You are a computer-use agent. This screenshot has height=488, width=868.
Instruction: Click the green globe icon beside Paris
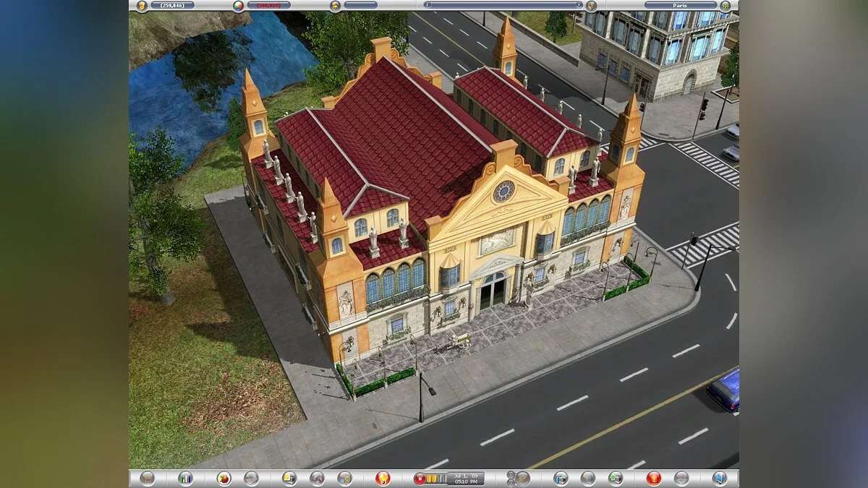coord(725,5)
